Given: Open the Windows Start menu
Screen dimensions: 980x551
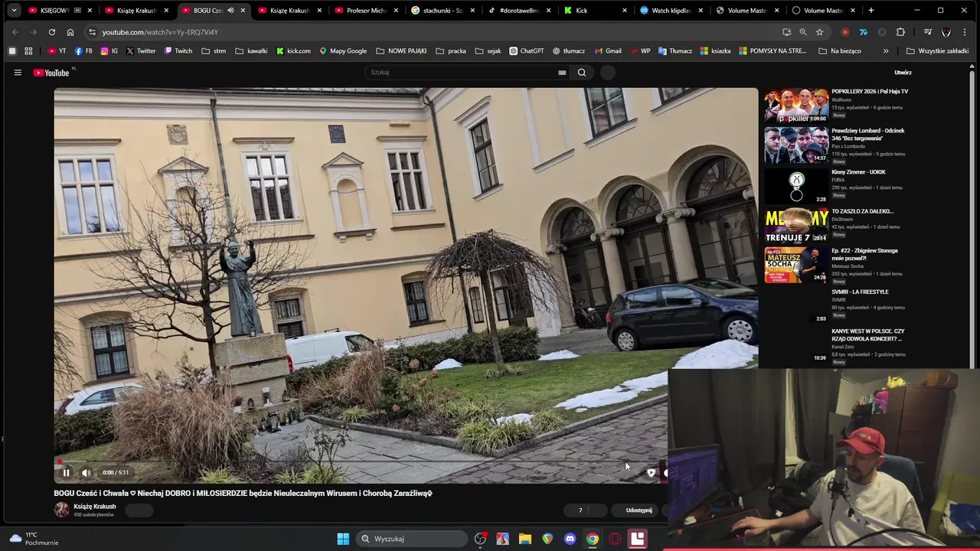Looking at the screenshot, I should tap(343, 539).
